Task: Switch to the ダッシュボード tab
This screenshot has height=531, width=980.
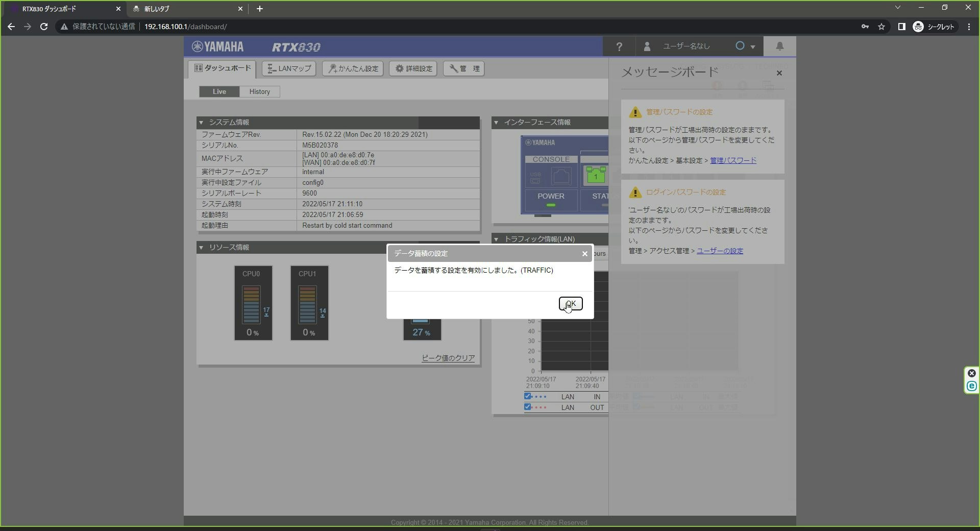Action: coord(223,68)
